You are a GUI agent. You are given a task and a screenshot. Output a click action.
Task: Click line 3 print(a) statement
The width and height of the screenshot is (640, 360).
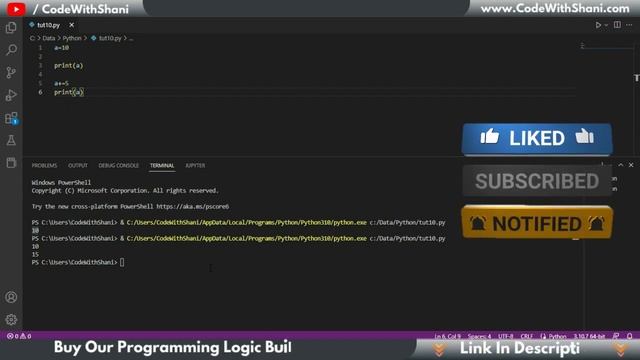(69, 65)
